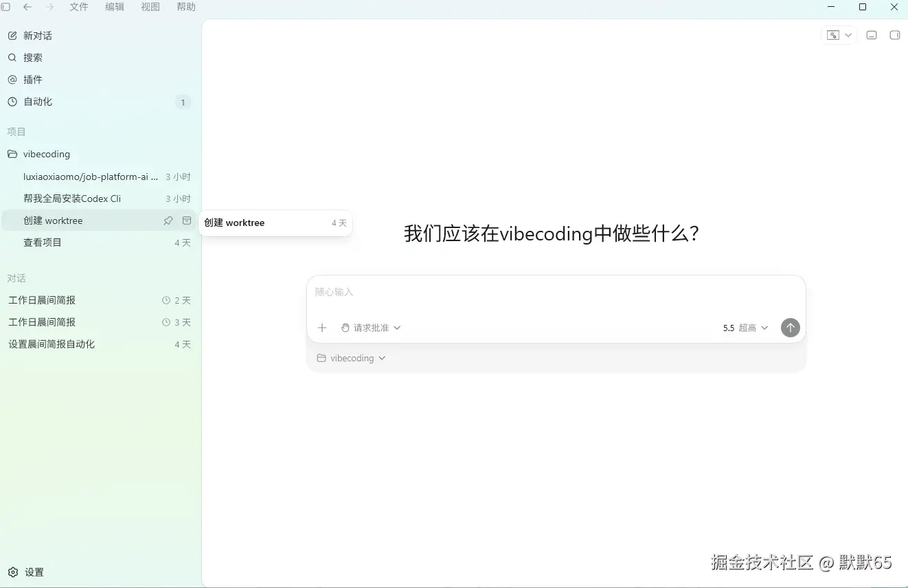Viewport: 908px width, 588px height.
Task: Collapse the vibecoding project folder in sidebar
Action: (100, 154)
